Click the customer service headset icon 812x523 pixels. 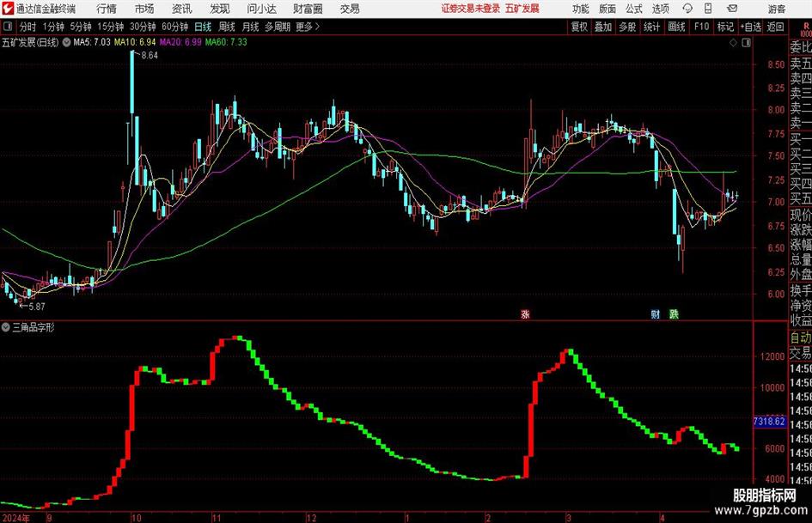(687, 9)
